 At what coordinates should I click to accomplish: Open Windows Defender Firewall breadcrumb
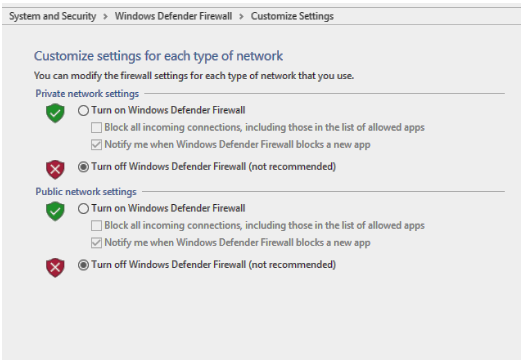click(173, 16)
